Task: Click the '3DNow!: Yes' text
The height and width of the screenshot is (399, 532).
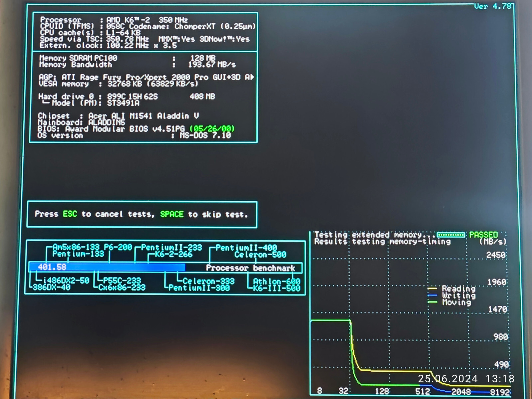Action: [x=224, y=39]
